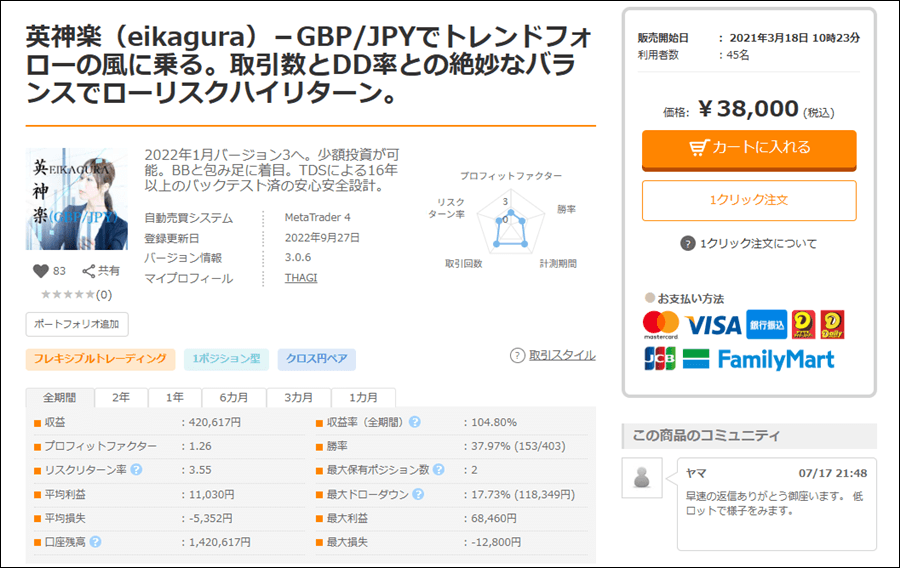Click the クロス円ペア tag

coord(316,359)
